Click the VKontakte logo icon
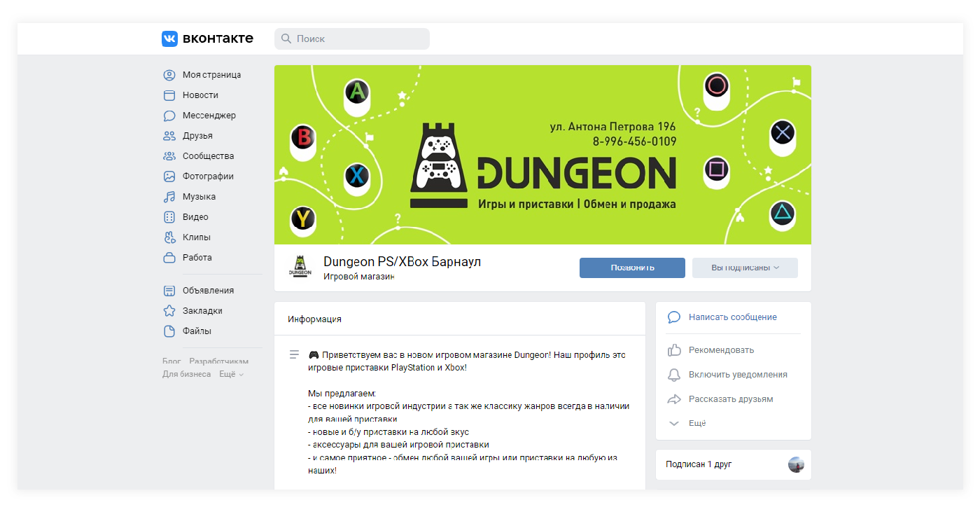The width and height of the screenshot is (980, 519). 169,39
